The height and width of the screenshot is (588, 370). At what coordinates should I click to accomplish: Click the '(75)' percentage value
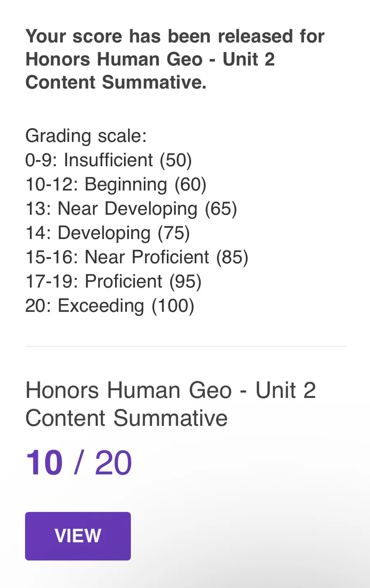[173, 233]
